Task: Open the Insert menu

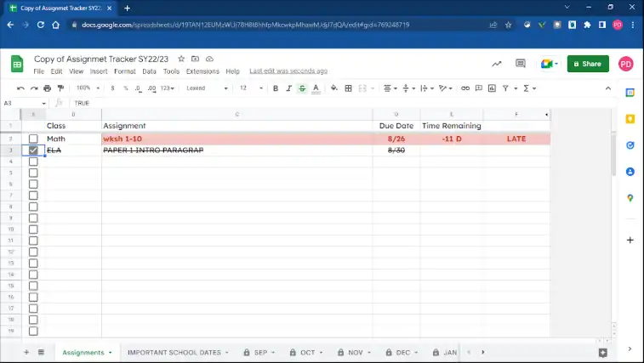Action: 99,71
